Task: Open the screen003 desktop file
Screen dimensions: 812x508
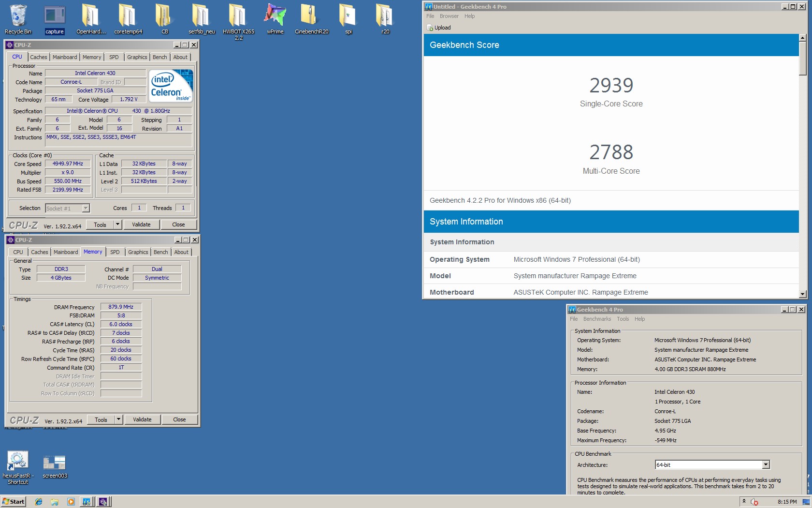Action: click(x=55, y=466)
